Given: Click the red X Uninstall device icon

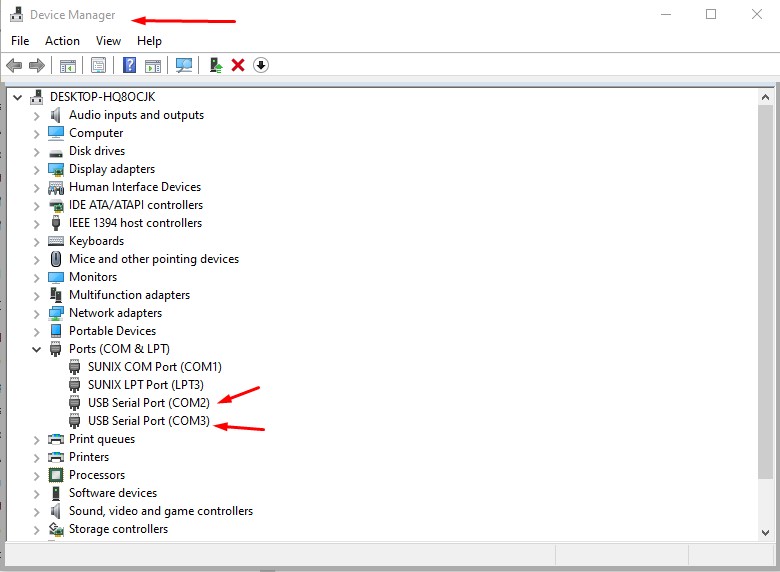Looking at the screenshot, I should pyautogui.click(x=238, y=65).
